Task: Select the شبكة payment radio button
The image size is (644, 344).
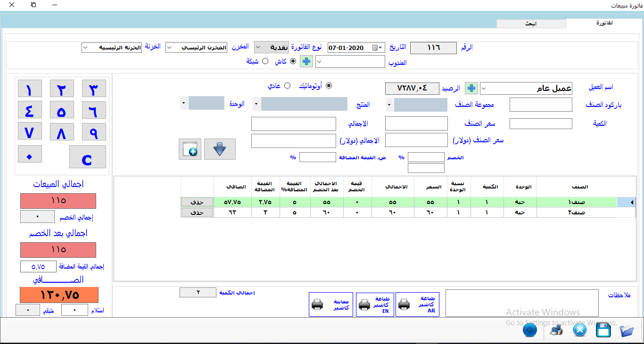Action: pyautogui.click(x=265, y=61)
